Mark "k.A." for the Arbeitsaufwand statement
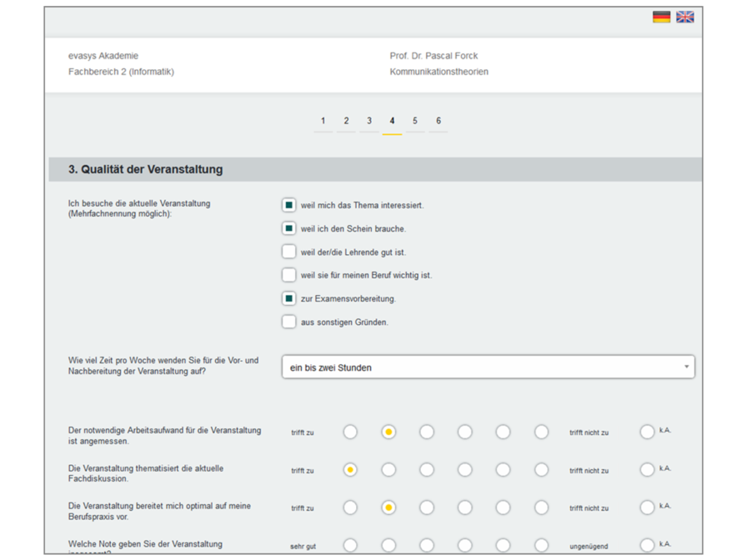This screenshot has width=747, height=560. 647,432
